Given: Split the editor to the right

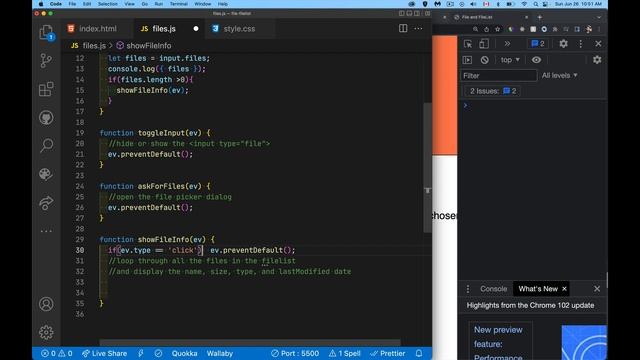Looking at the screenshot, I should tap(403, 29).
